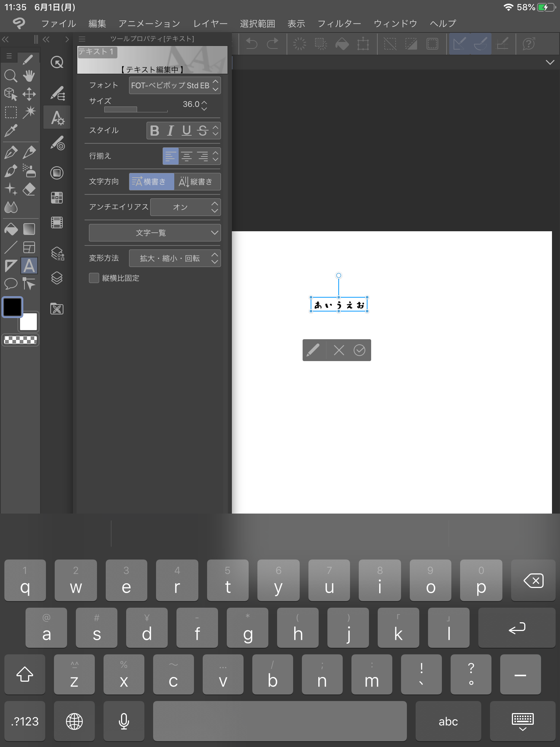Click the size 36.0 stepper arrows
Screen dimensions: 560x747
[204, 105]
